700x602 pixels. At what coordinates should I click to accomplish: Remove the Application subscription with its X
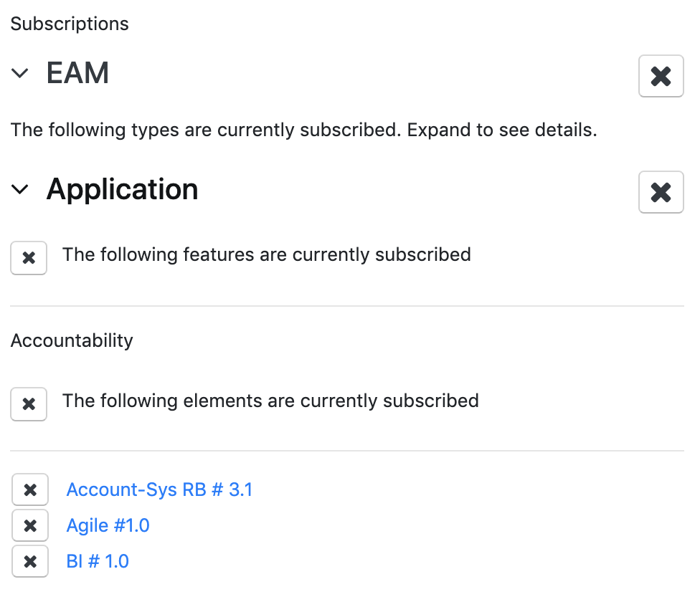tap(661, 192)
